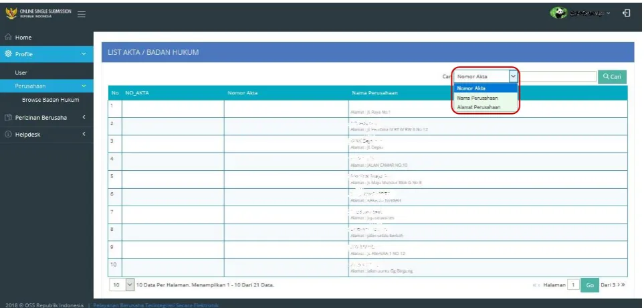Click the Helpdesk info icon
Image resolution: width=644 pixels, height=308 pixels.
coord(8,135)
